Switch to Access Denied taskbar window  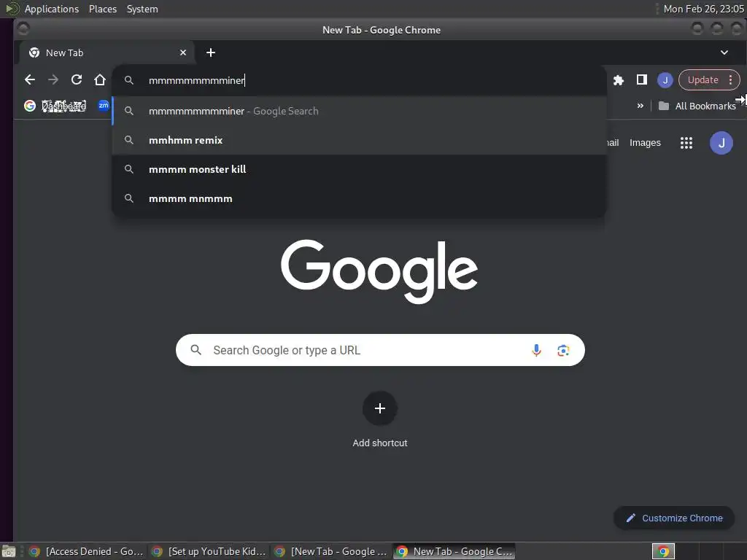(x=86, y=551)
